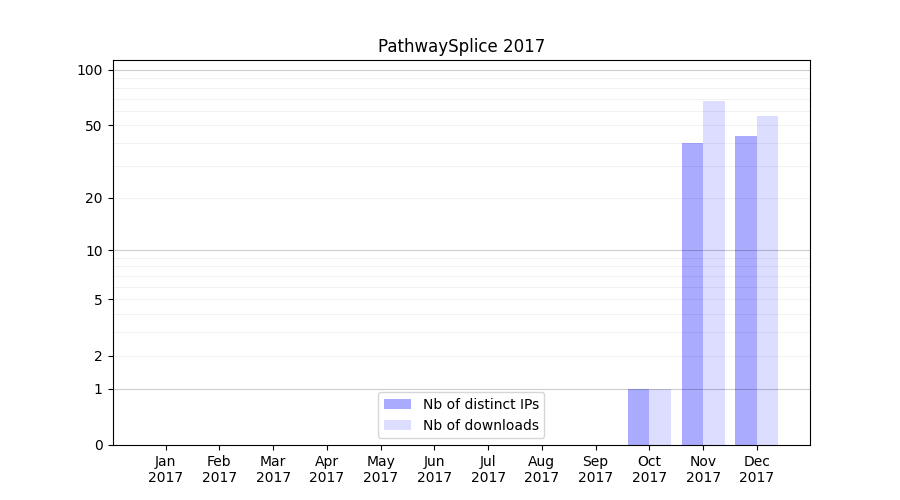900x500 pixels.
Task: Click the December distinct IPs bar
Action: [746, 290]
